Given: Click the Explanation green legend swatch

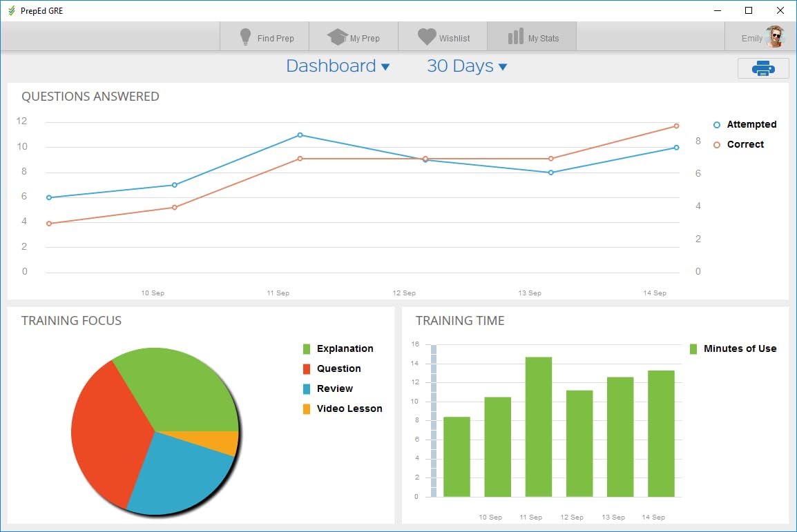Looking at the screenshot, I should click(307, 349).
